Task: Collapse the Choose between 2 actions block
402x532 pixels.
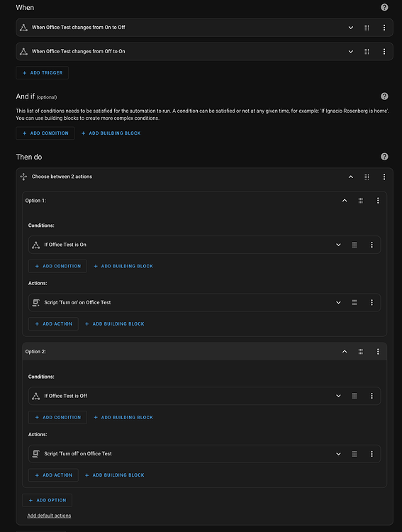Action: click(x=351, y=177)
